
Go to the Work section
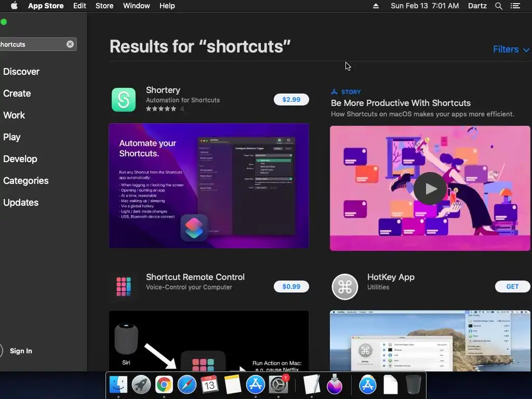[x=14, y=115]
